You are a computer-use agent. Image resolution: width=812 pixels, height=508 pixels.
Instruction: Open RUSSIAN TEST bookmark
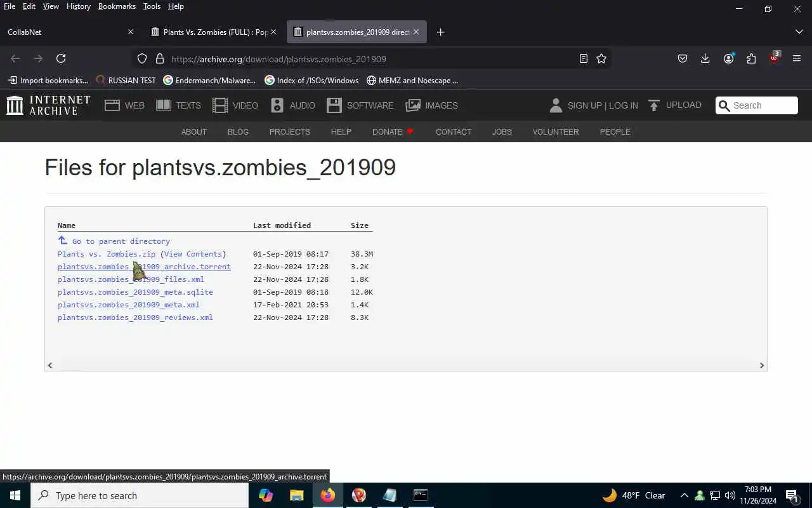coord(126,80)
